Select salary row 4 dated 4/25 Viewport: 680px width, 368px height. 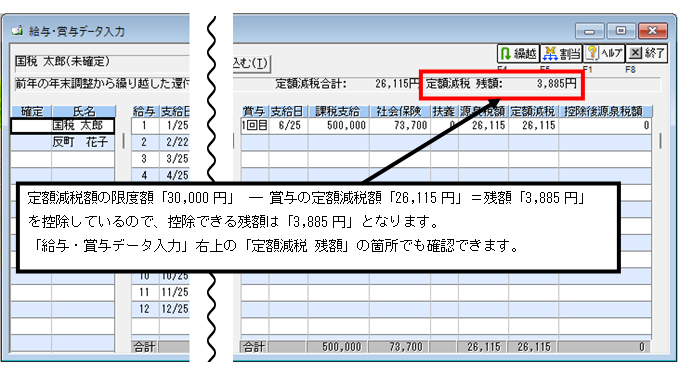click(160, 175)
